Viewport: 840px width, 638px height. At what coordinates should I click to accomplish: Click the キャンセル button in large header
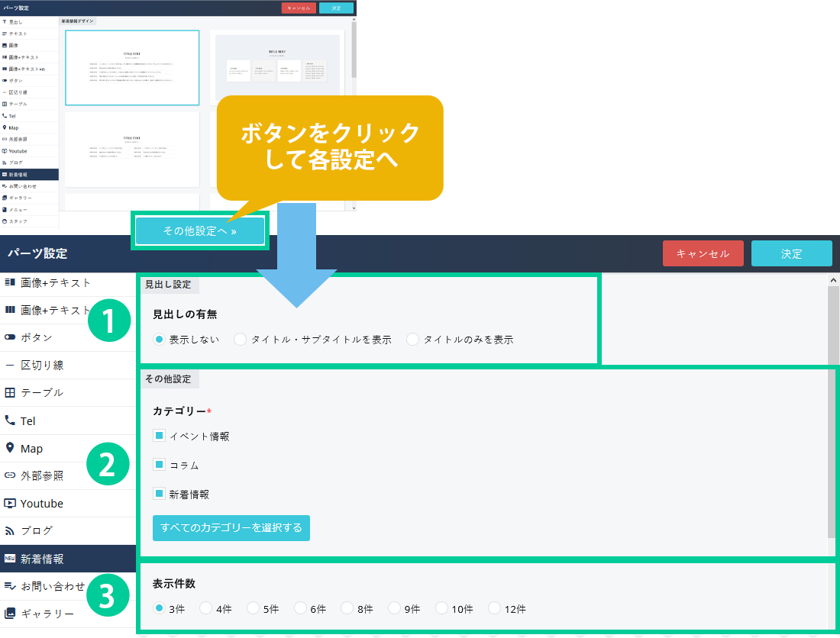click(x=703, y=253)
